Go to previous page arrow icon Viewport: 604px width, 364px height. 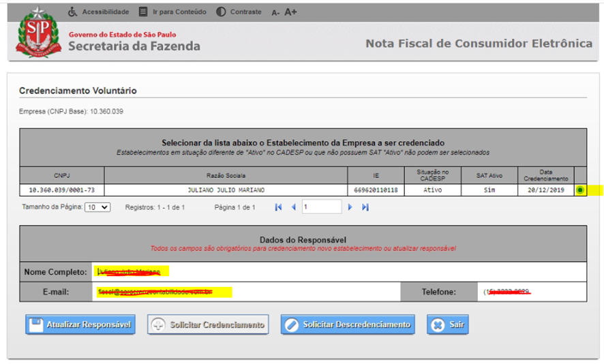coord(293,207)
